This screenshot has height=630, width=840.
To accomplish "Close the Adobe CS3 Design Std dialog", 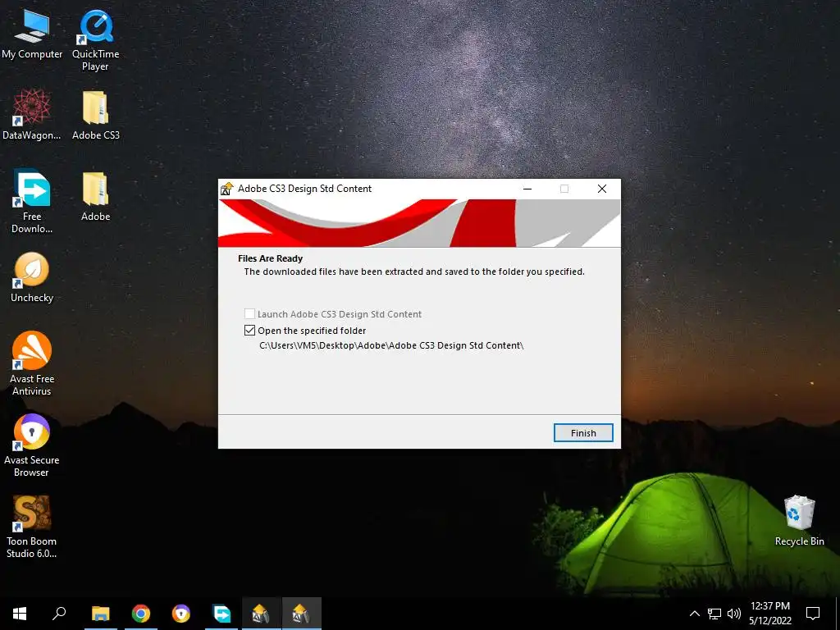I will tap(602, 189).
